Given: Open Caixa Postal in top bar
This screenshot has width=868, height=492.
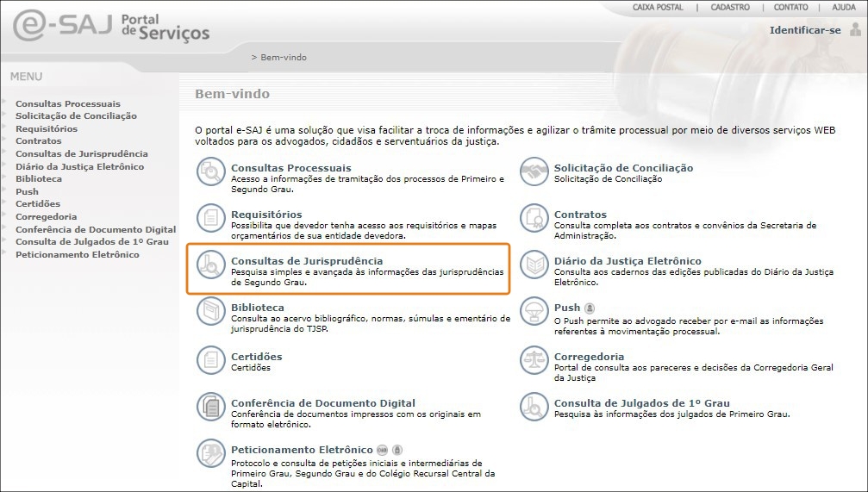Looking at the screenshot, I should click(x=658, y=7).
